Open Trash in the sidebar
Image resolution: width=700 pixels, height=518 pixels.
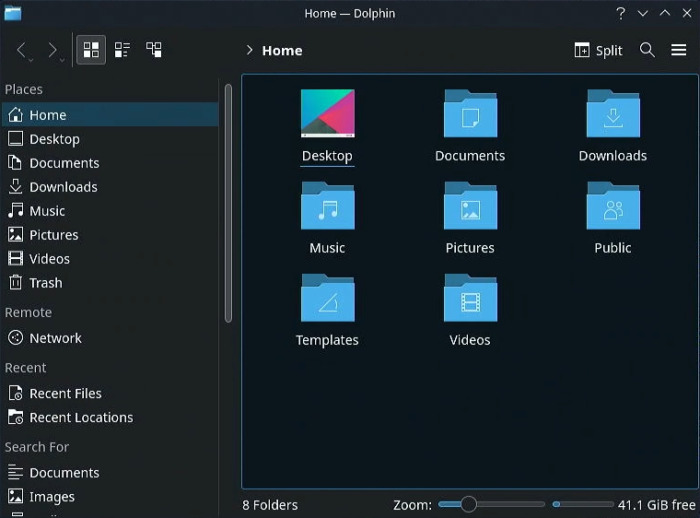click(x=110, y=283)
